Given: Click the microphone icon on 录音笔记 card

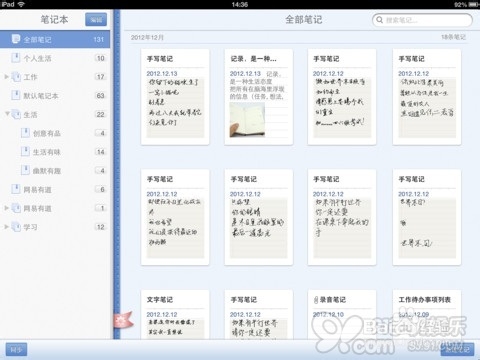Looking at the screenshot, I should click(316, 300).
